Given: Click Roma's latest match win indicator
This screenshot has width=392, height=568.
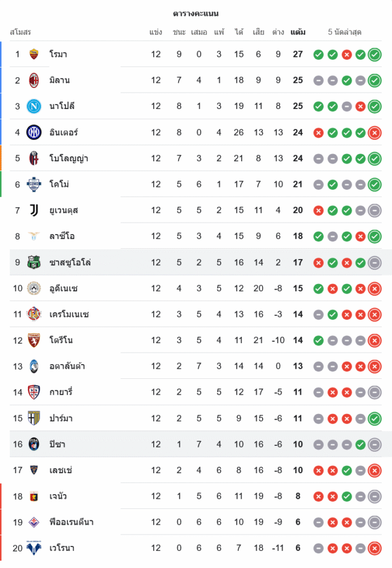Looking at the screenshot, I should pos(374,55).
